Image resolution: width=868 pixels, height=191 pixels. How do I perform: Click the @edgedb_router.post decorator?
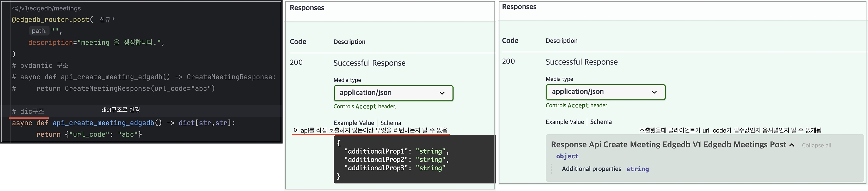click(51, 20)
